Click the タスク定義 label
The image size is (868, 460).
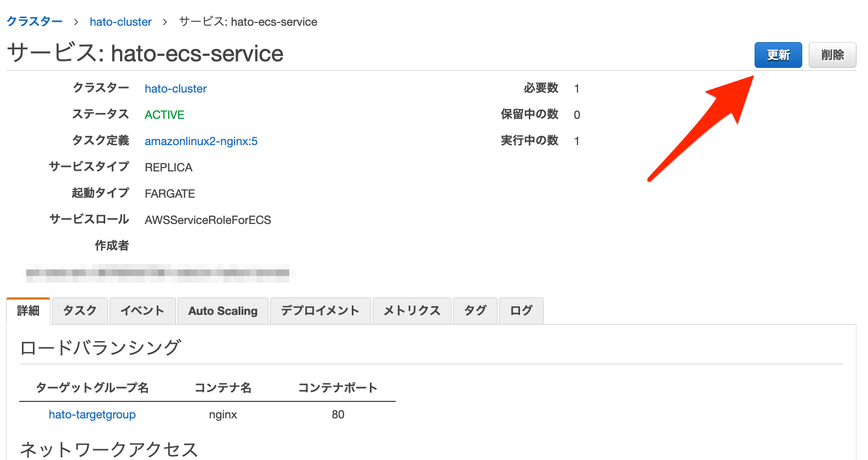pos(101,140)
